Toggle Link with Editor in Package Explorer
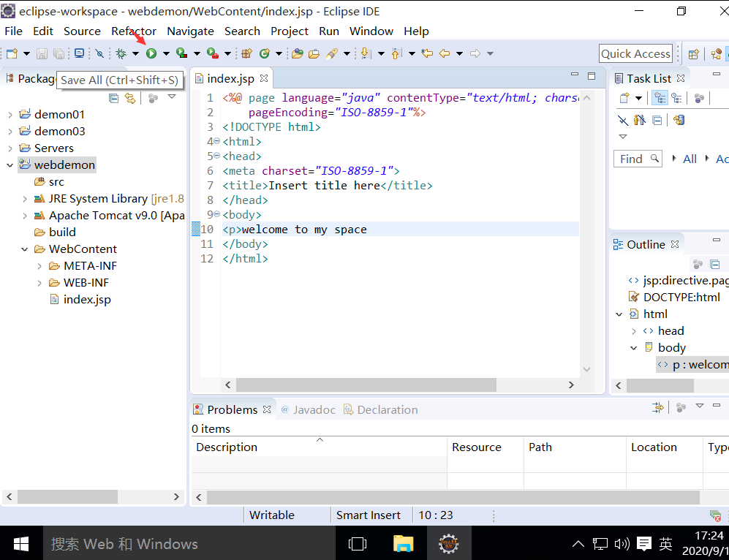 coord(130,98)
